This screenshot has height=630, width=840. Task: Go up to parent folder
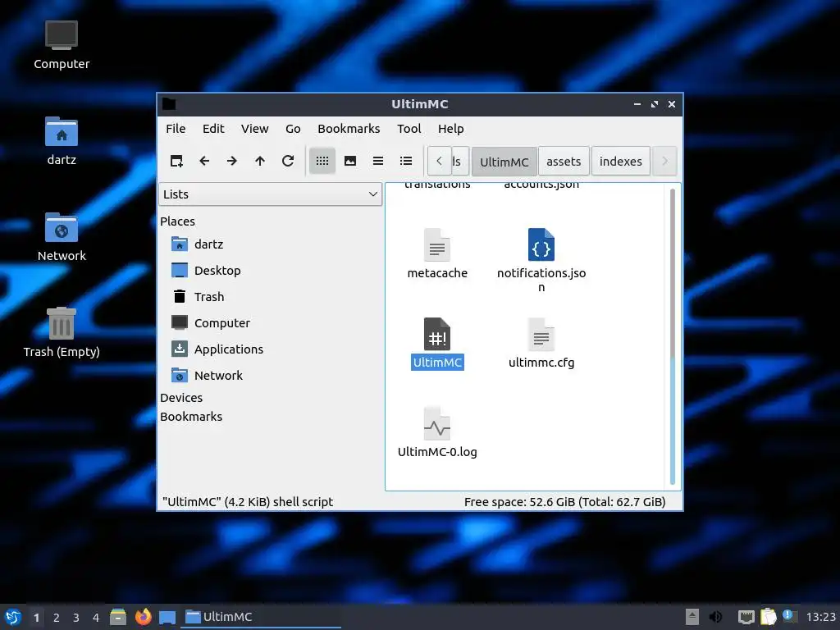pyautogui.click(x=260, y=161)
